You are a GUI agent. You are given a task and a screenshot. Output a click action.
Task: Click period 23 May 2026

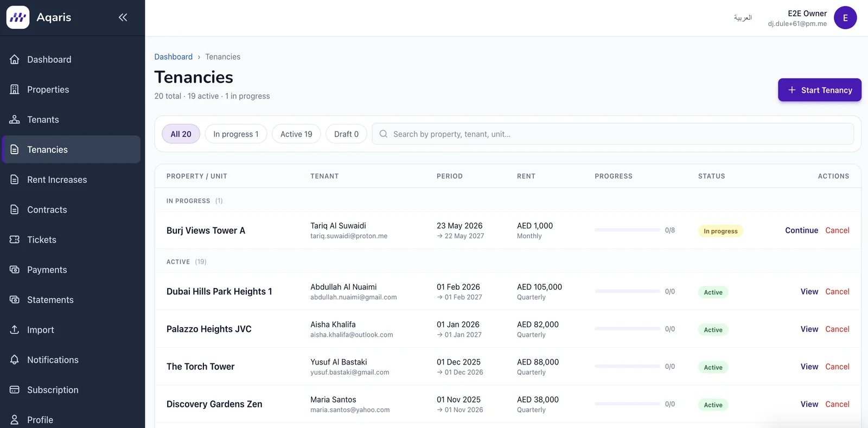(x=459, y=226)
